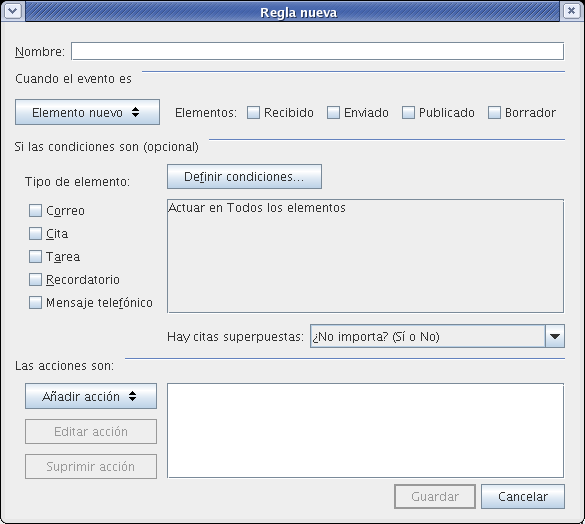Click the Guardar button
This screenshot has height=524, width=585.
pos(435,496)
